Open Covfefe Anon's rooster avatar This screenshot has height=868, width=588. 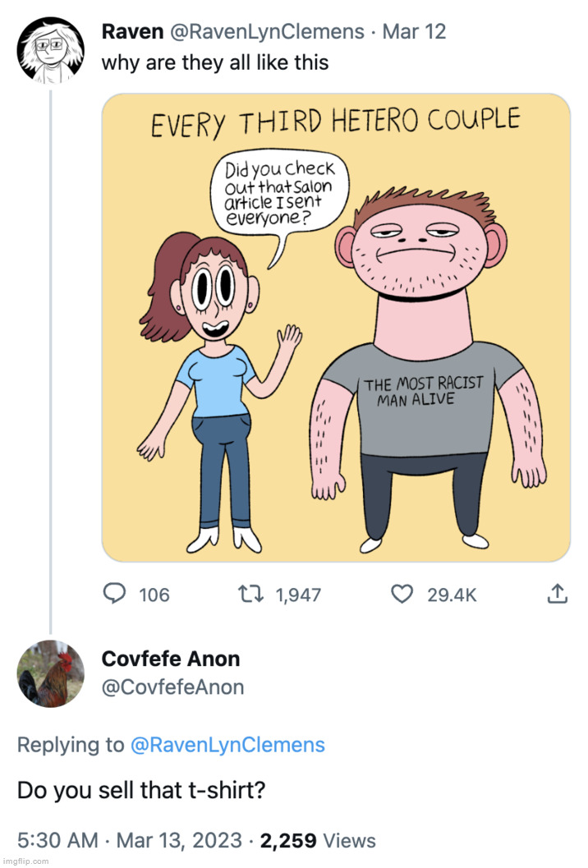pyautogui.click(x=50, y=673)
